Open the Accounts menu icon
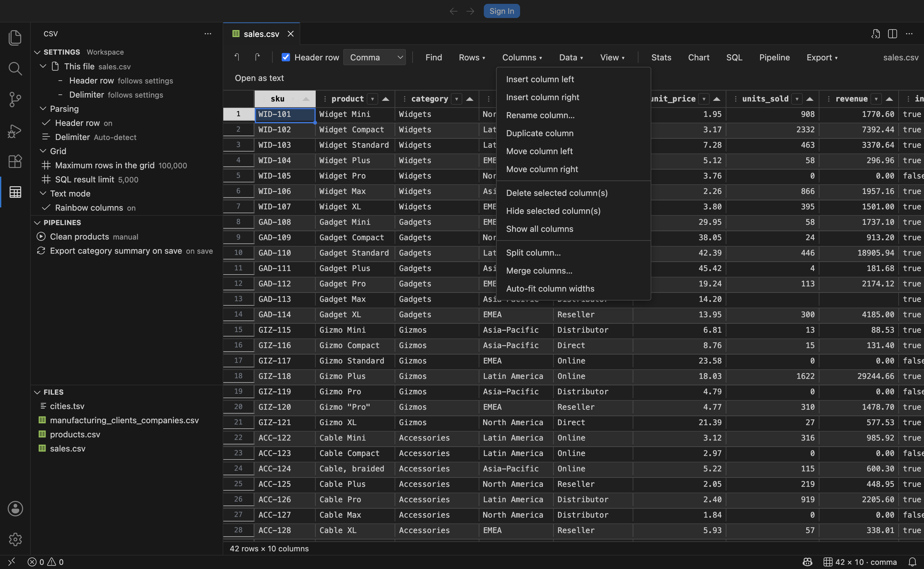Screen dimensions: 924x569 15,508
